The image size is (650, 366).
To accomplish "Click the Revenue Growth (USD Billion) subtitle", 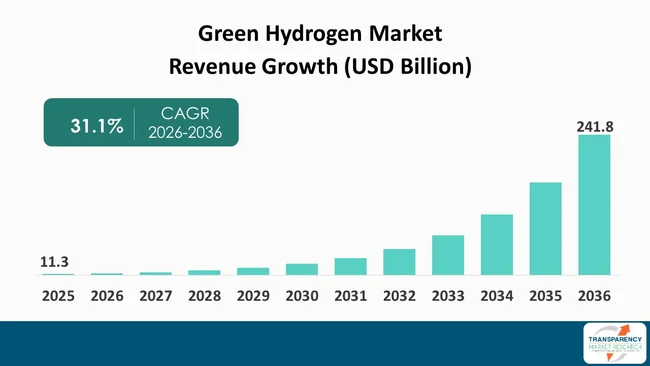I will tap(320, 66).
